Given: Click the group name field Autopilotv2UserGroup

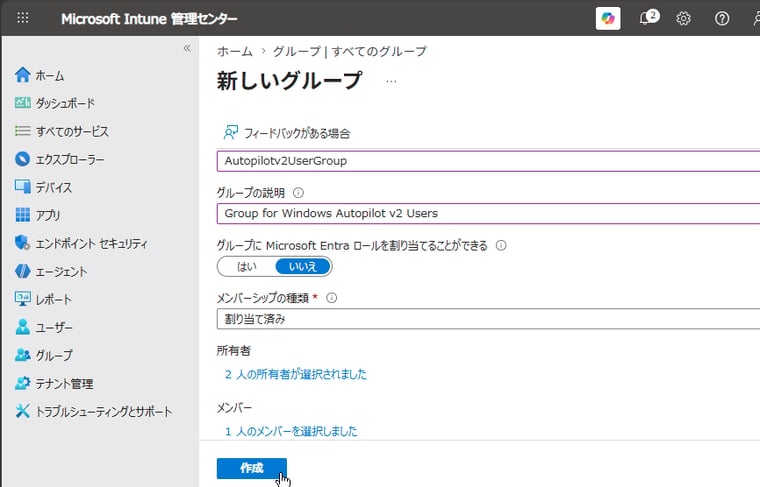Looking at the screenshot, I should point(488,161).
